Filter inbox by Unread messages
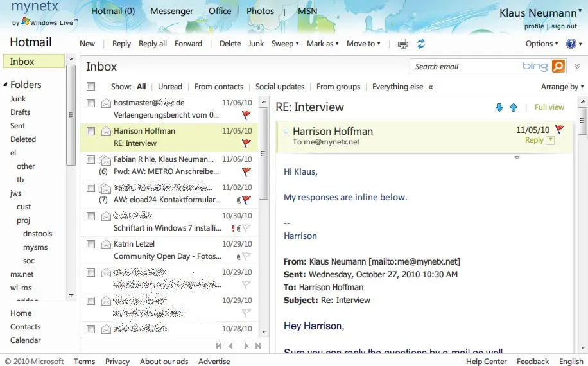Viewport: 588px width, 366px height. click(x=170, y=87)
